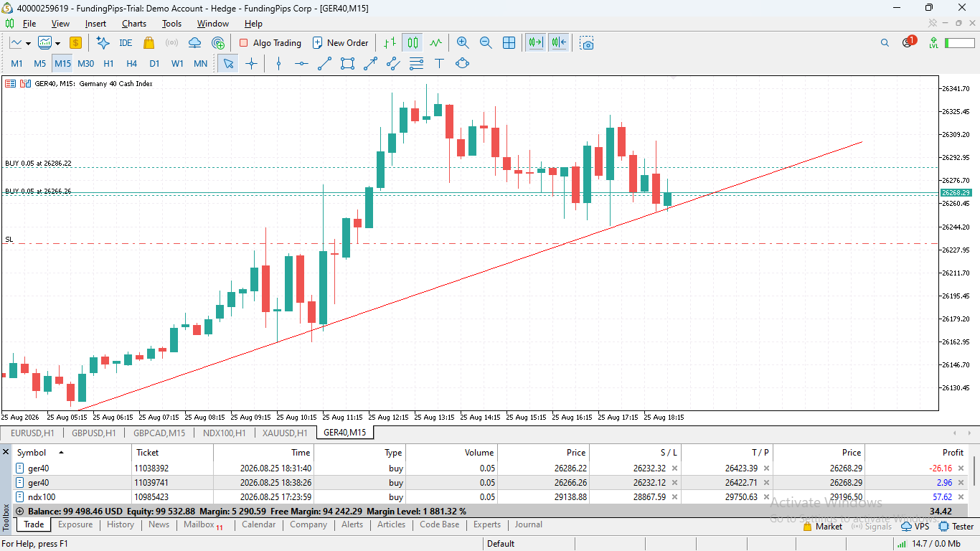Open the tile windows grid icon
Viewport: 980px width, 551px height.
point(509,43)
